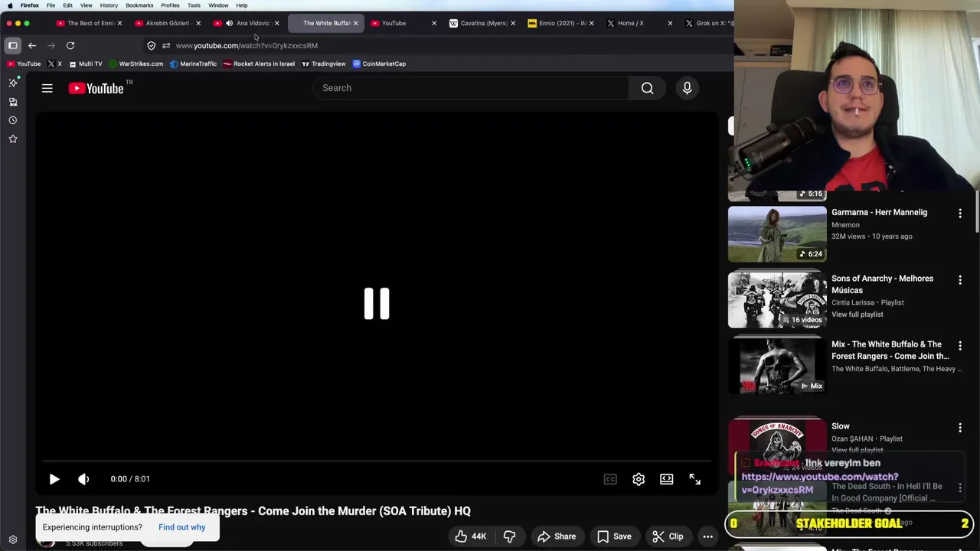Open the YouTube guide hamburger menu
This screenshot has height=551, width=980.
point(47,88)
